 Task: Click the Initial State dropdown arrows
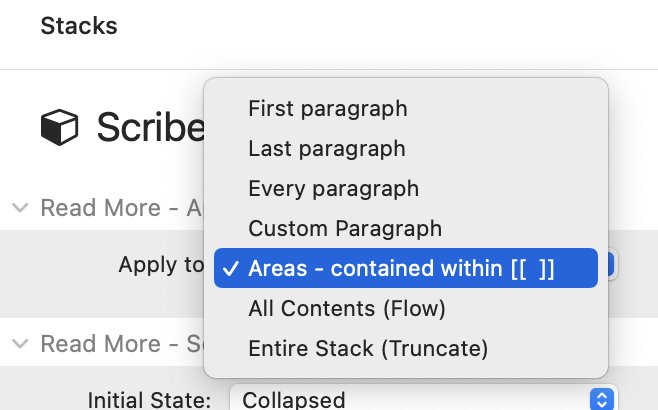coord(602,399)
